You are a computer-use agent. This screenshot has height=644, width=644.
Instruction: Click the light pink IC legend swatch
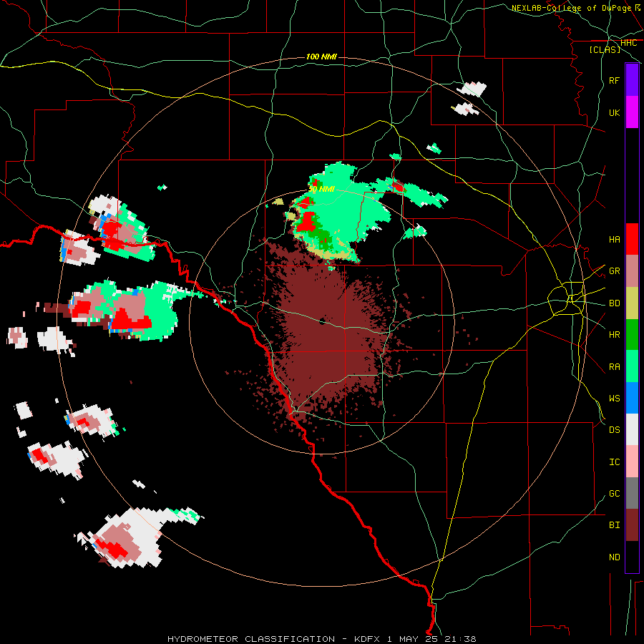pos(632,462)
